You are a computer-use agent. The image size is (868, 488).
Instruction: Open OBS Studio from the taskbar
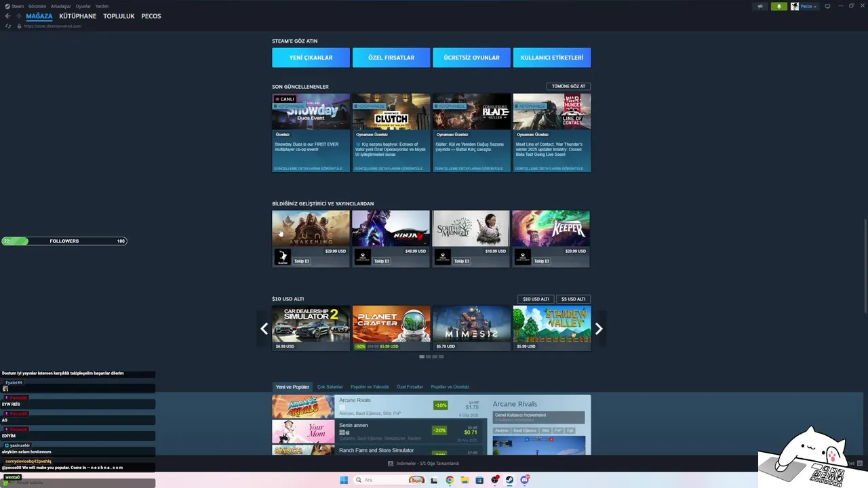point(494,480)
